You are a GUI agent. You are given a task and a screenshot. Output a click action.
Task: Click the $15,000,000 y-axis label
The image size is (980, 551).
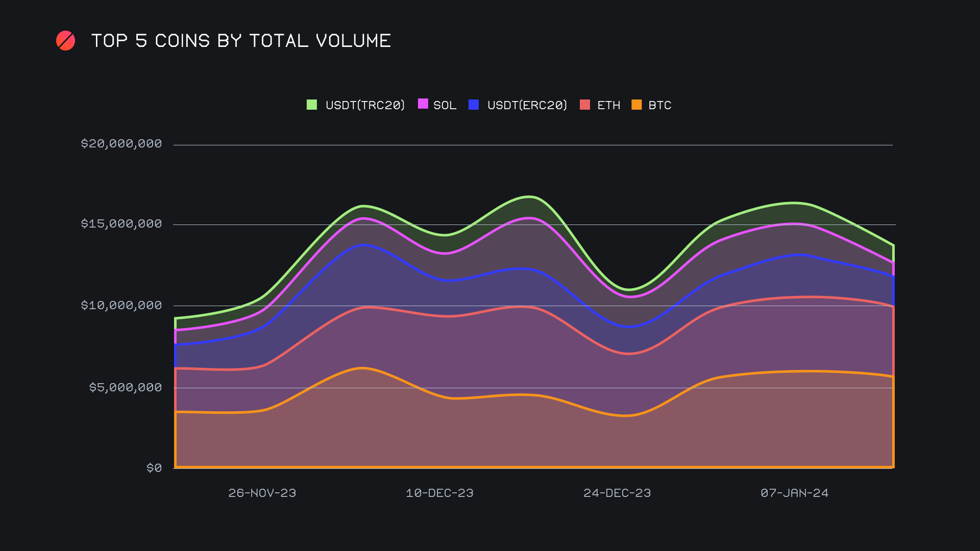point(121,223)
